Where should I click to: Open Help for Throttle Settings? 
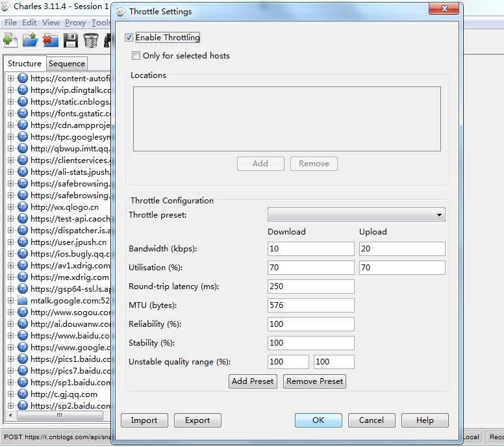tap(425, 420)
